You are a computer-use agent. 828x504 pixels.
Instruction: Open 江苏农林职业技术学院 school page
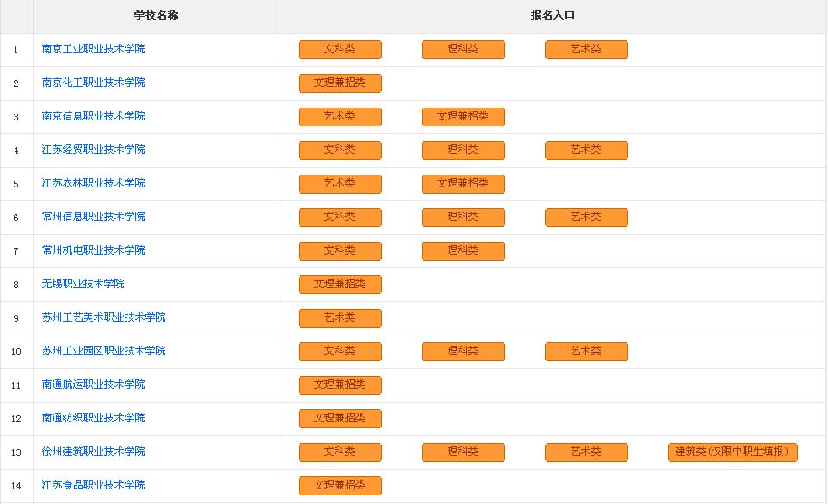point(93,183)
